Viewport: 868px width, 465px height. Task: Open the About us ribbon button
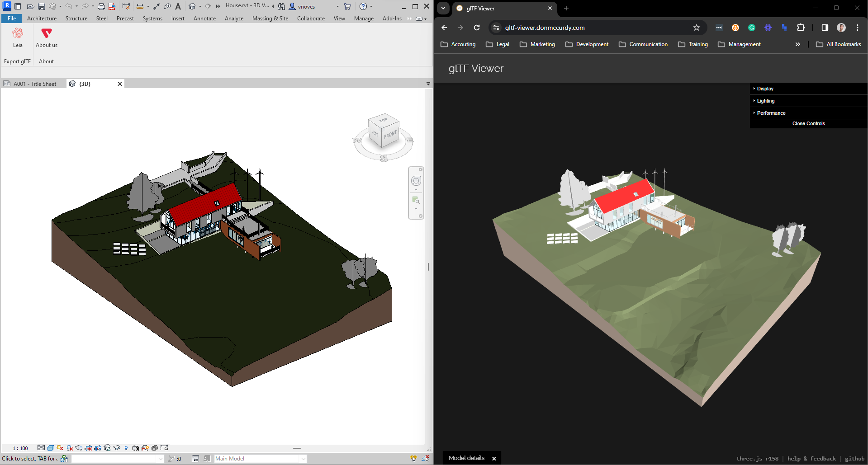[x=47, y=33]
